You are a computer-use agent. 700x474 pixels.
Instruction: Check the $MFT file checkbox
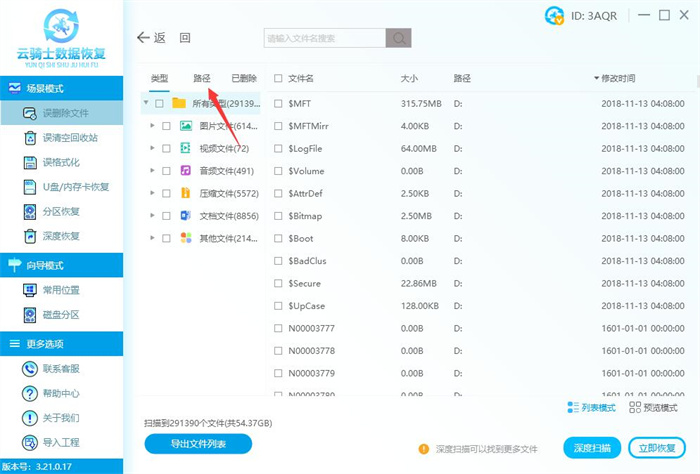279,102
